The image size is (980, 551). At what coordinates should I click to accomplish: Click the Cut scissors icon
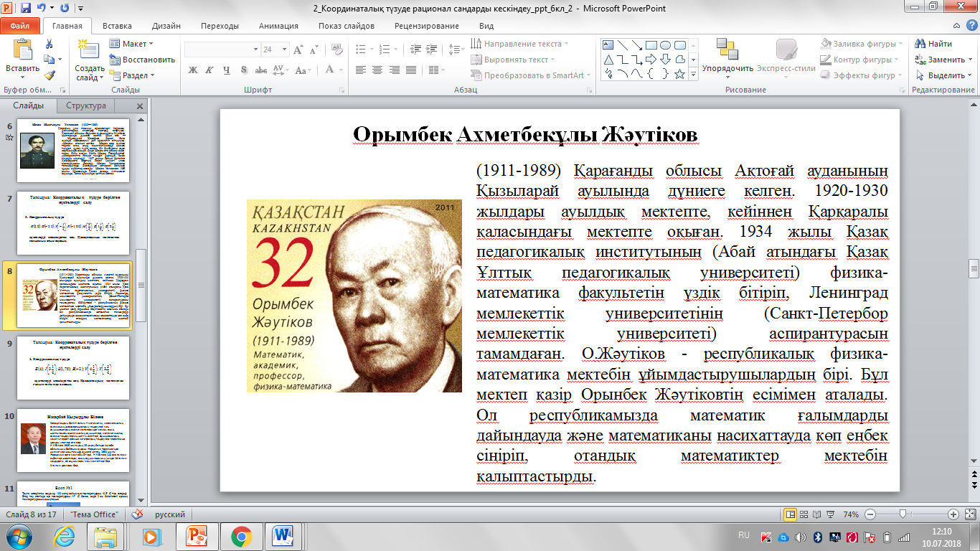(x=49, y=44)
